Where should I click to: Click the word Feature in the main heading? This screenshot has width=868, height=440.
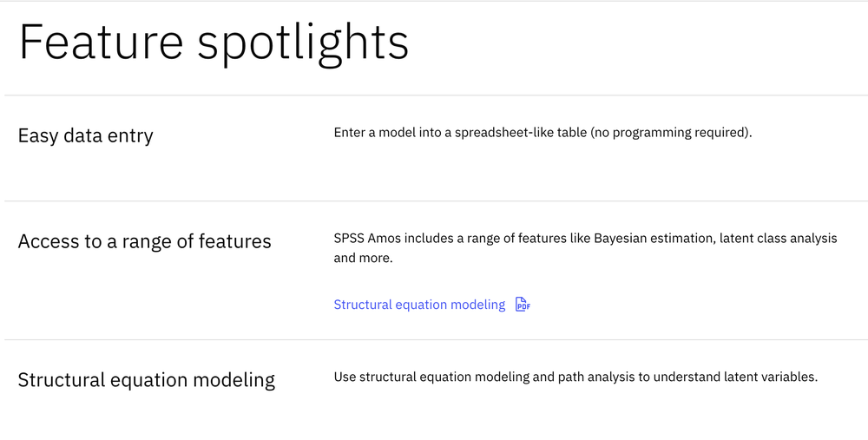[x=101, y=42]
